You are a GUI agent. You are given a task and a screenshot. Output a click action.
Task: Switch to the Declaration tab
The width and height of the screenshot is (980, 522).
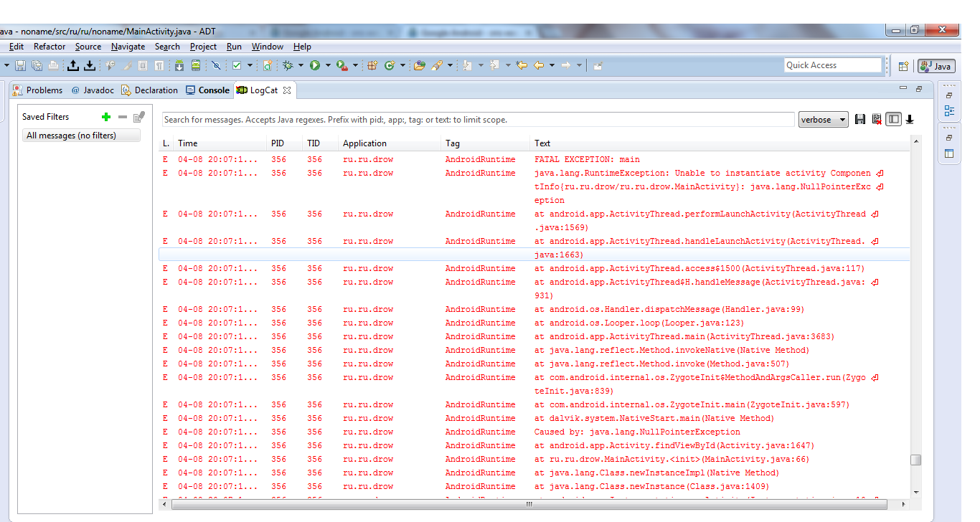[x=149, y=90]
